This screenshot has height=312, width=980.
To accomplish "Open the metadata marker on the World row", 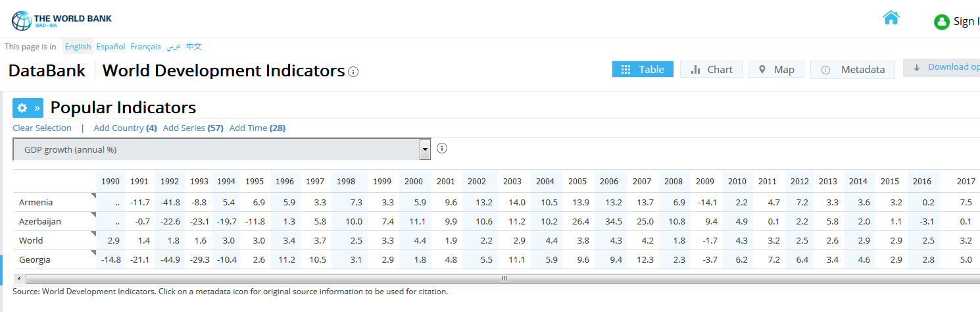I will click(x=93, y=234).
